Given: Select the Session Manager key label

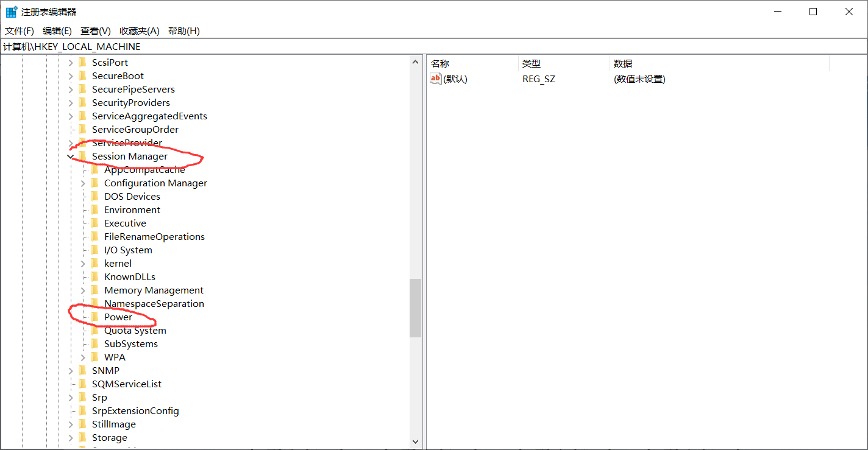Looking at the screenshot, I should (130, 156).
